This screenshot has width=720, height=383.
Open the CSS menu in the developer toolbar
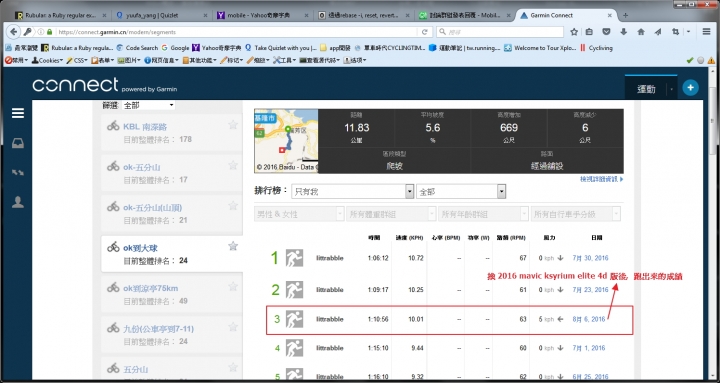point(77,60)
